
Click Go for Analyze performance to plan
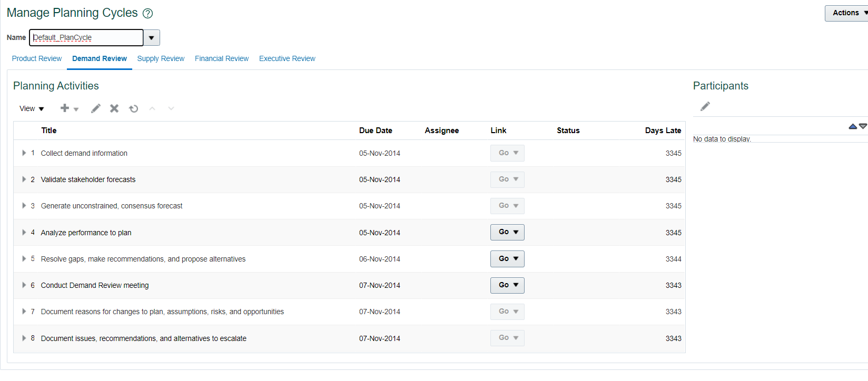click(x=507, y=232)
